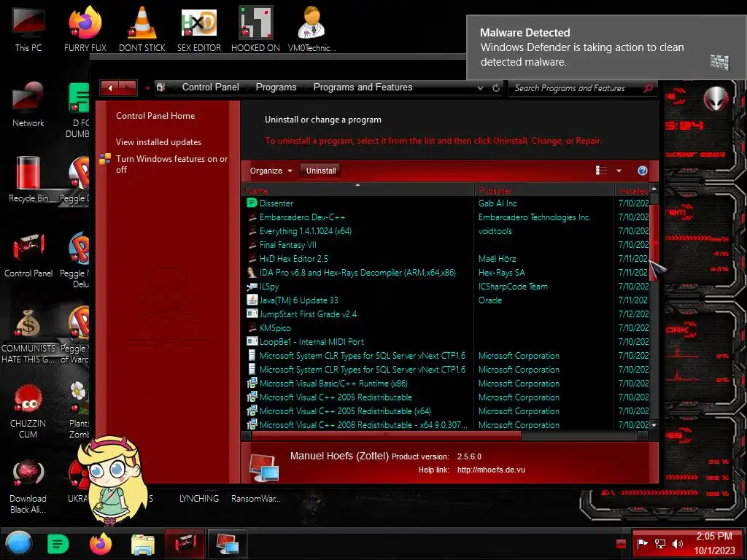The image size is (747, 560).
Task: Open the Organize dropdown
Action: [271, 171]
